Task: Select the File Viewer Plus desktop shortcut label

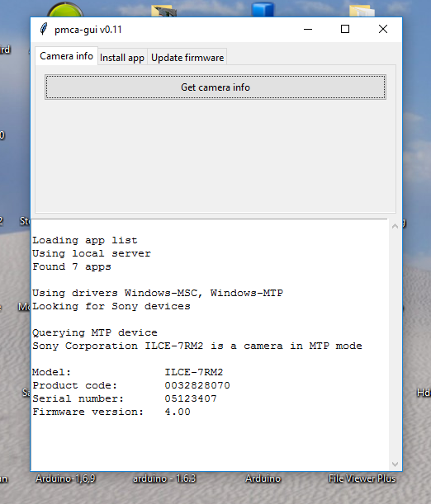Action: 362,478
